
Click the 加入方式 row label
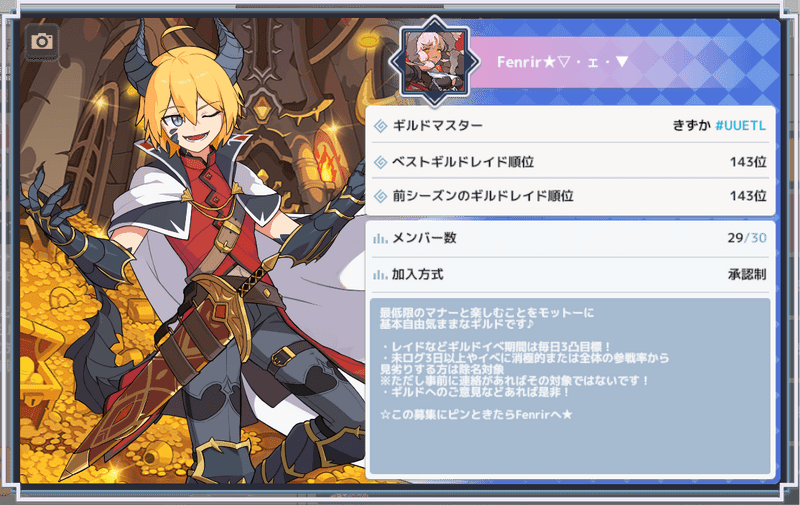click(x=417, y=275)
